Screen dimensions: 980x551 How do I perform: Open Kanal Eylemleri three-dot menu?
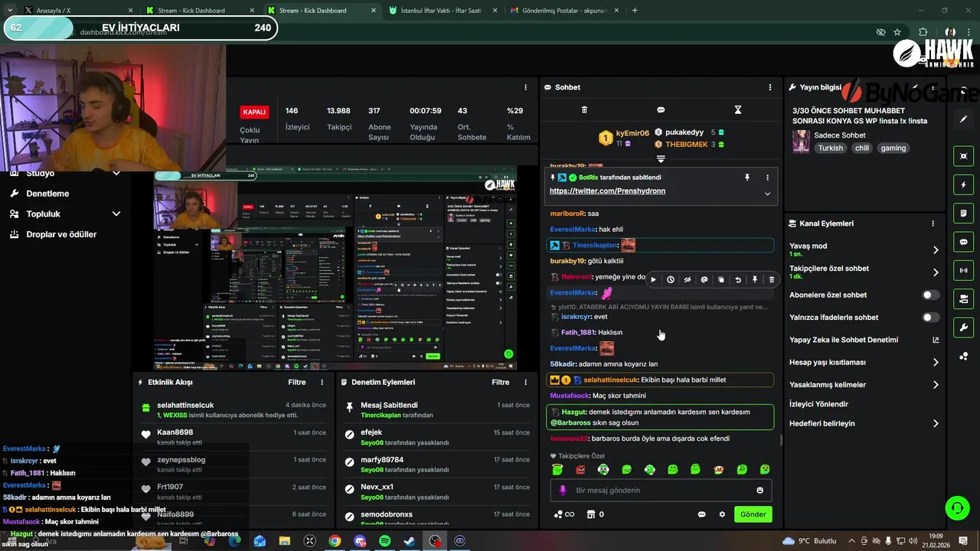coord(933,223)
